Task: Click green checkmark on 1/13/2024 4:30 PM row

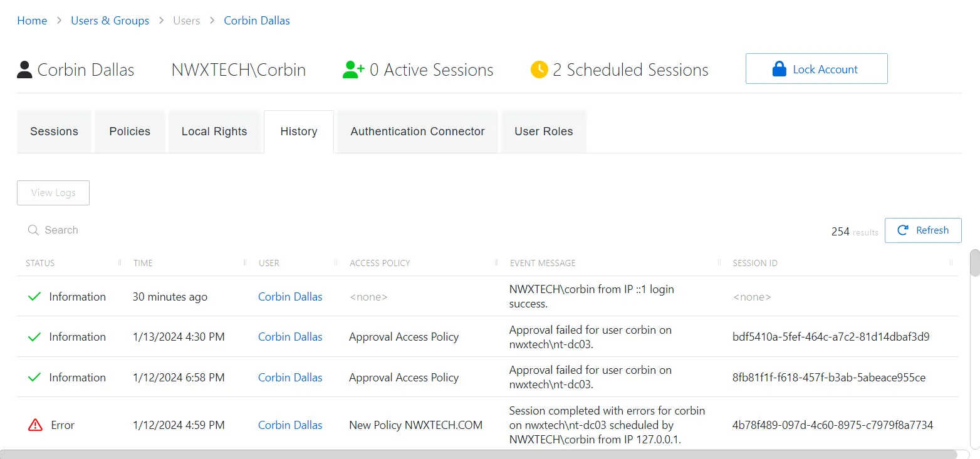Action: [x=34, y=337]
